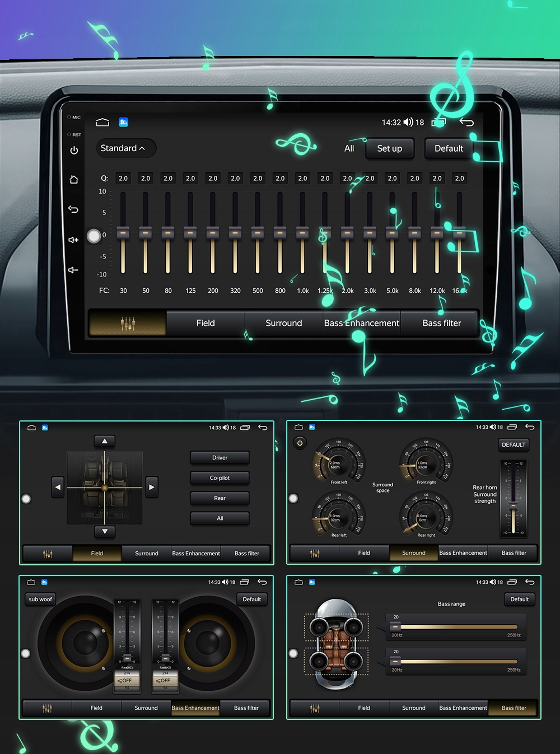
Task: Open the blue app icon in main status bar
Action: pos(124,122)
